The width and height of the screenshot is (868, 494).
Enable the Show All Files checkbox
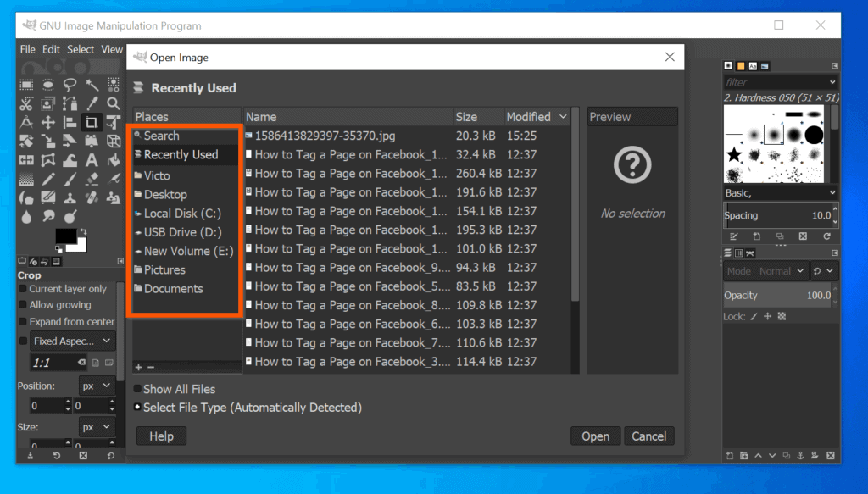tap(137, 389)
